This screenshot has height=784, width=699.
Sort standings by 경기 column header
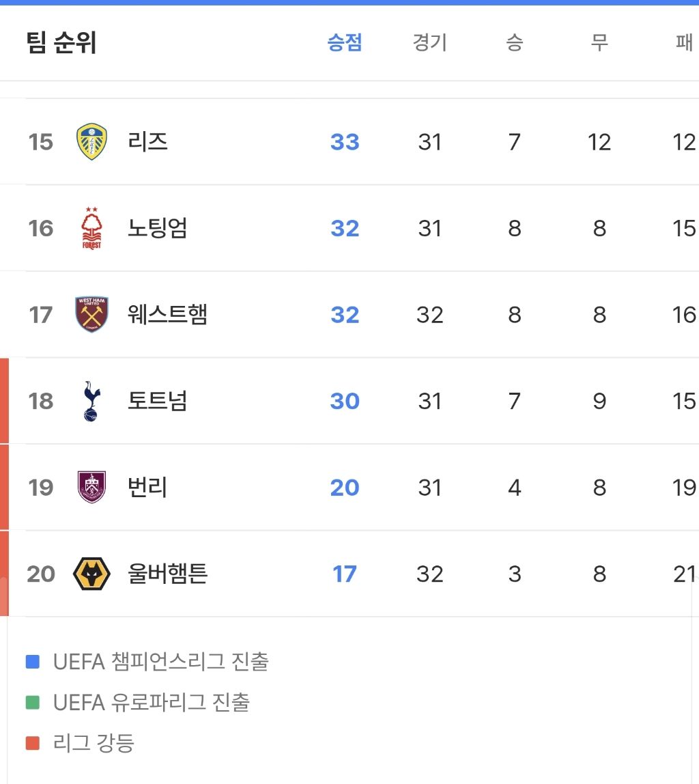pos(428,42)
